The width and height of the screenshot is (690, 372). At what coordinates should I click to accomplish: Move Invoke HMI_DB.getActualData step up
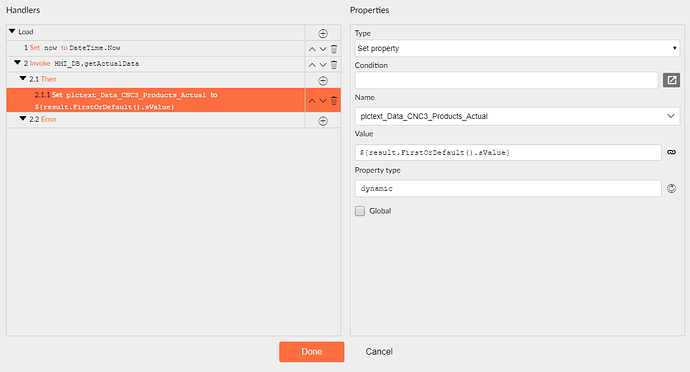coord(312,65)
